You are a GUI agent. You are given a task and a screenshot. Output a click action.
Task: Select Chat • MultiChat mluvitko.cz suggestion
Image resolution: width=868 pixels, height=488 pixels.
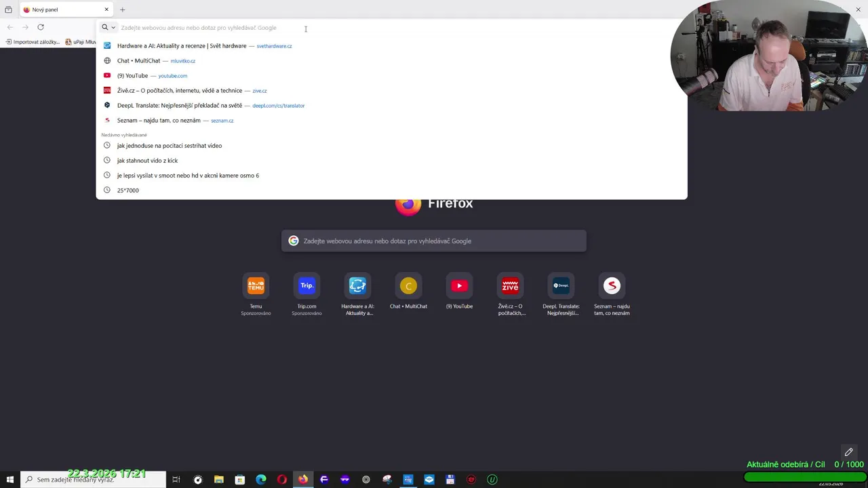[391, 61]
